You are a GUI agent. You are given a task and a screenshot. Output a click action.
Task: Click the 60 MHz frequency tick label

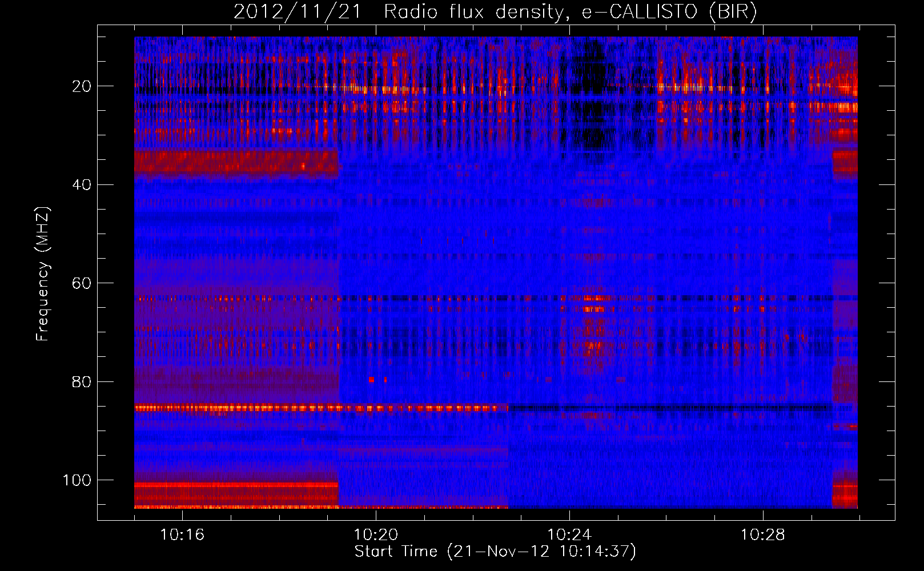tap(82, 283)
